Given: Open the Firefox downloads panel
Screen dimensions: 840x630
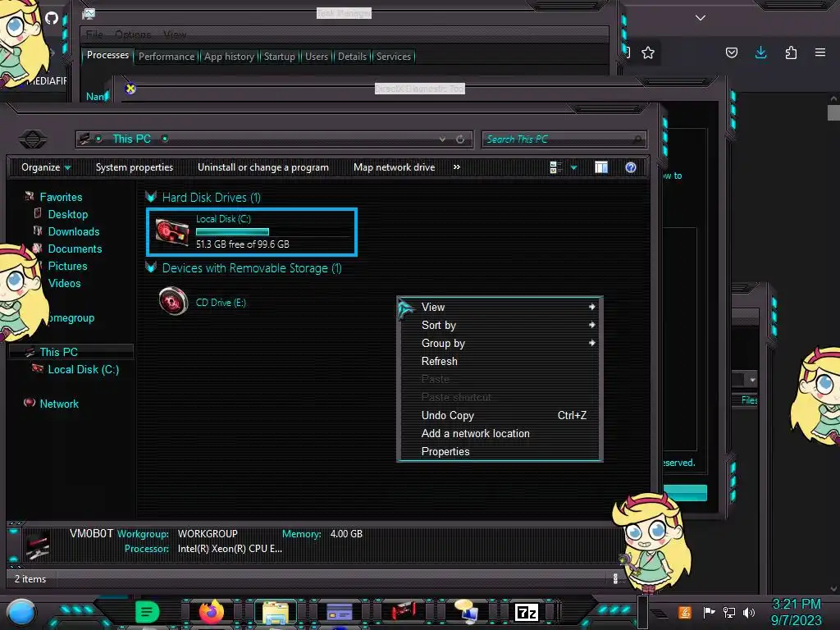Looking at the screenshot, I should point(760,52).
